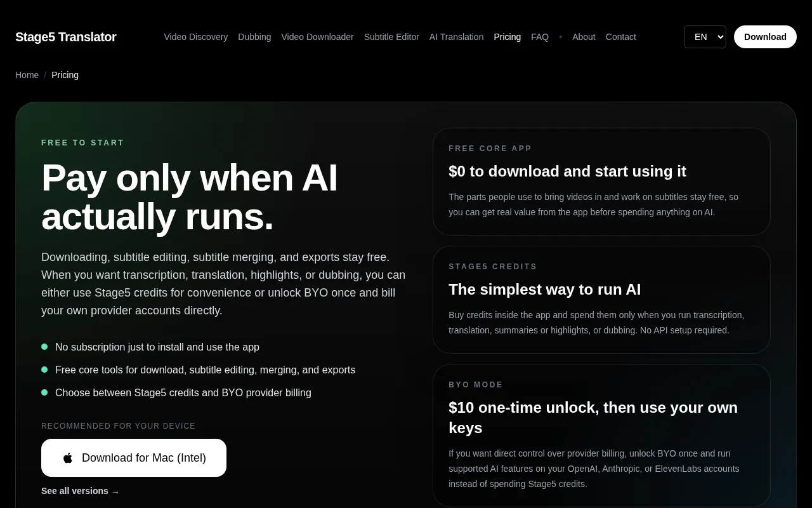Click the Home breadcrumb link
Image resolution: width=812 pixels, height=508 pixels.
27,75
